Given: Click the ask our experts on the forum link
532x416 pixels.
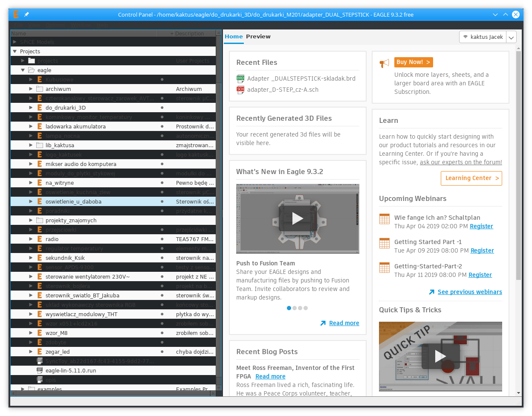Looking at the screenshot, I should [461, 163].
